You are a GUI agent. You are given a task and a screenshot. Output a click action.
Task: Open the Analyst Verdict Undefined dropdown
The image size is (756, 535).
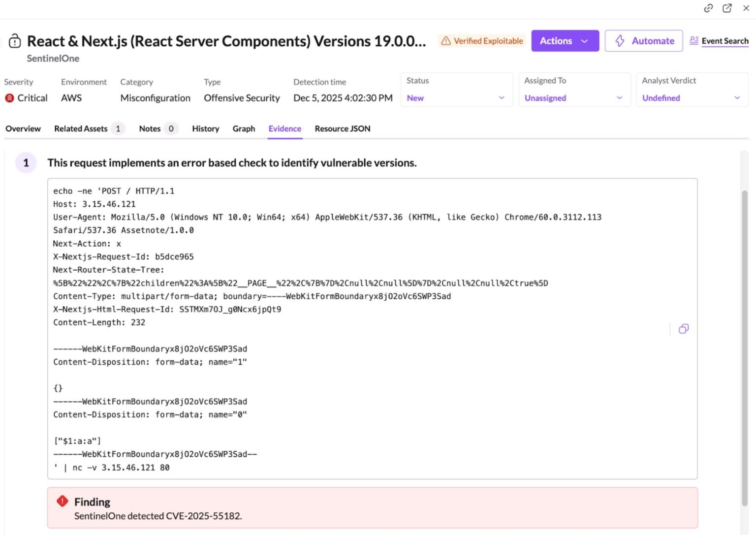[x=692, y=97]
